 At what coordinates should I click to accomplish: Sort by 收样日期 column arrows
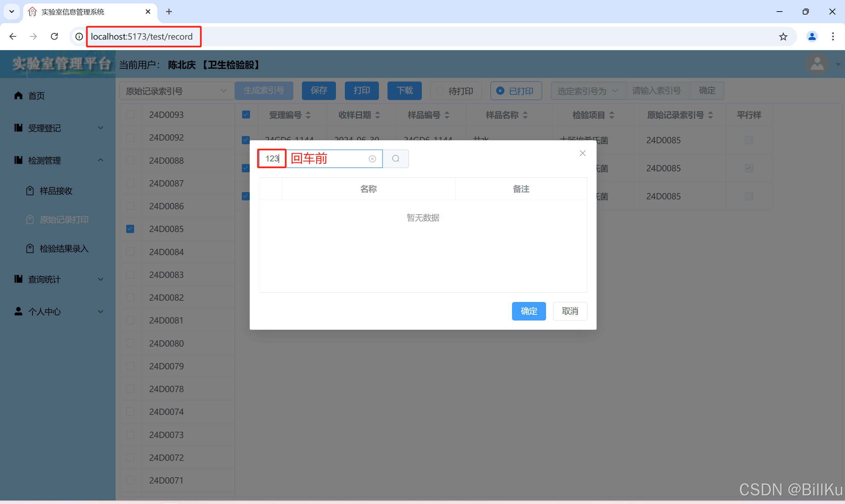[378, 115]
